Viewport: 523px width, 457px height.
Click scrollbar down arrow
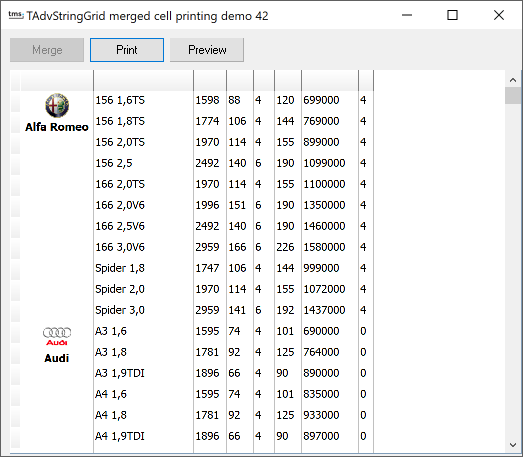coord(513,445)
